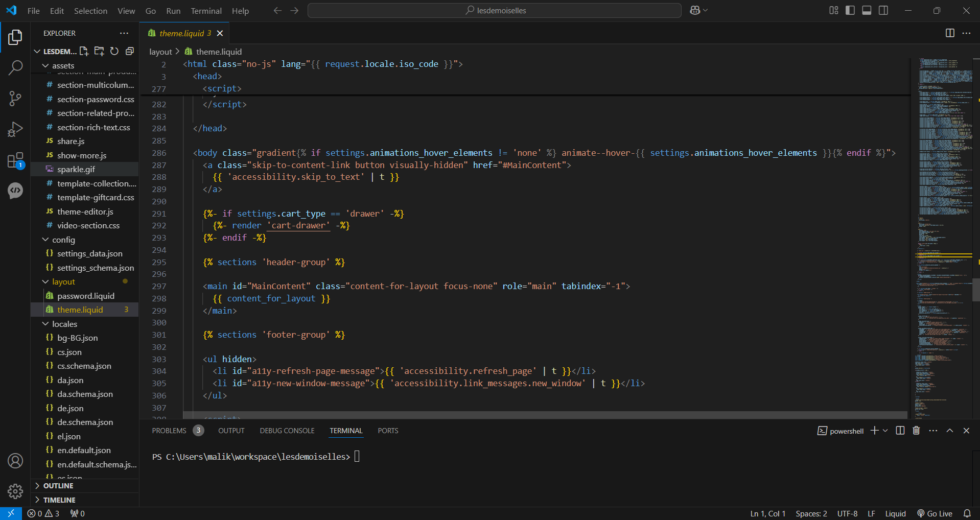Viewport: 980px width, 520px height.
Task: Go forward with navigation arrow
Action: coord(294,10)
